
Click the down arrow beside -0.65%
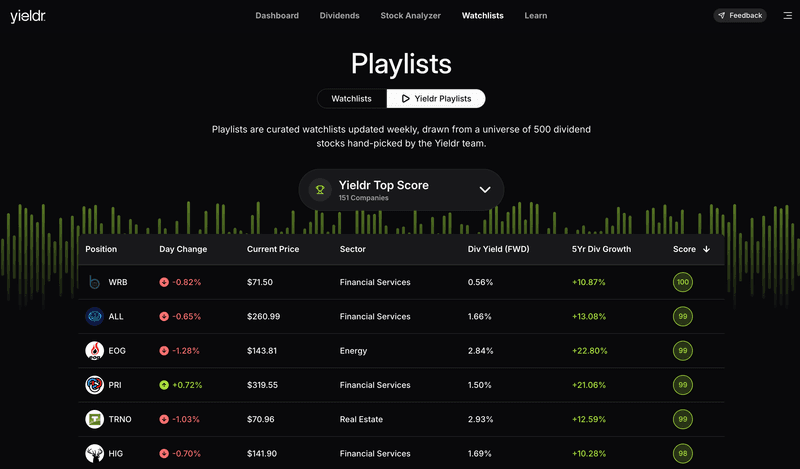click(x=164, y=316)
